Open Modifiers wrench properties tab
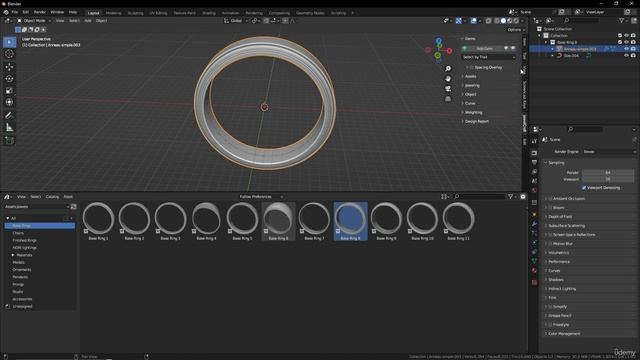This screenshot has width=640, height=360. click(x=534, y=224)
